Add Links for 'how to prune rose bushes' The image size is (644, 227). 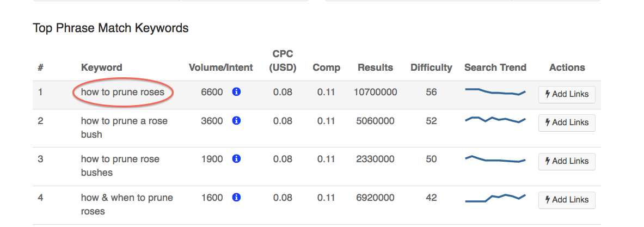pyautogui.click(x=567, y=161)
